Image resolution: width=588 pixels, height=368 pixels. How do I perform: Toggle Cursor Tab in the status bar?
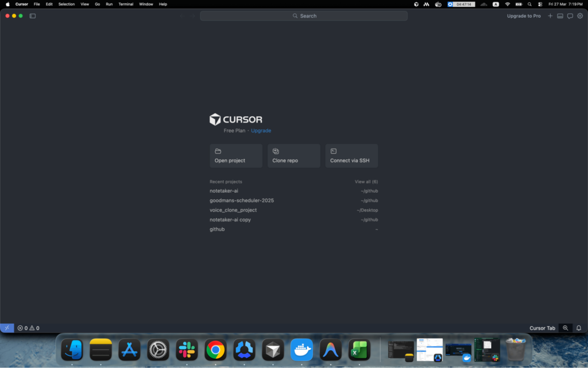[541, 328]
